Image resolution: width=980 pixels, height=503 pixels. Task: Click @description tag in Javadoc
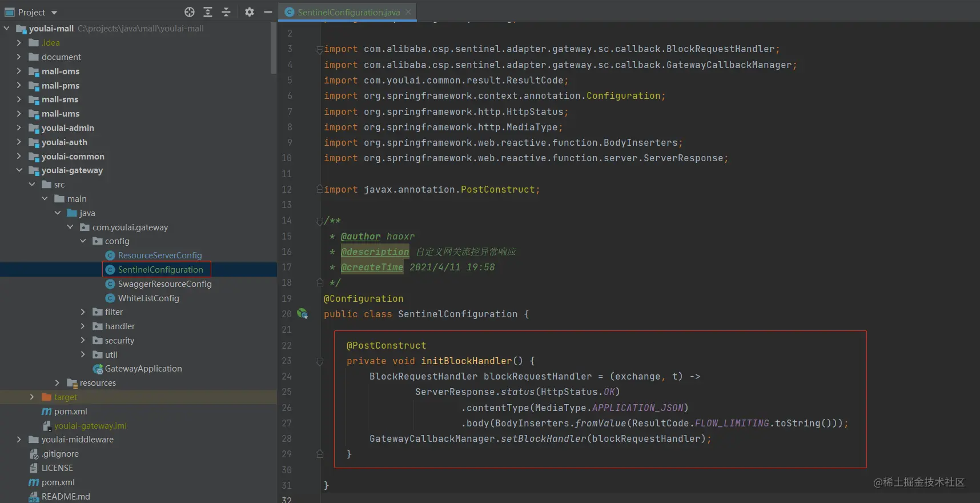[375, 251]
